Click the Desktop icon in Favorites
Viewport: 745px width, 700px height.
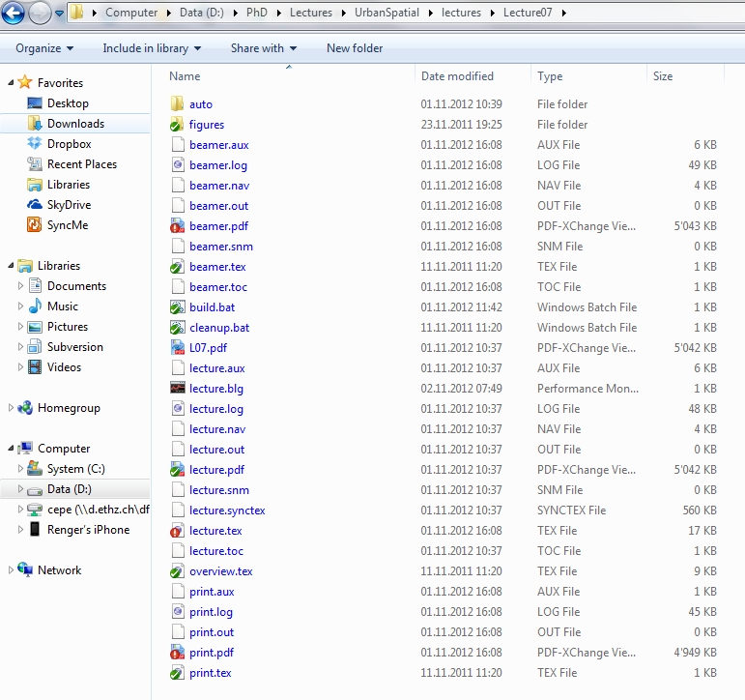(x=35, y=103)
